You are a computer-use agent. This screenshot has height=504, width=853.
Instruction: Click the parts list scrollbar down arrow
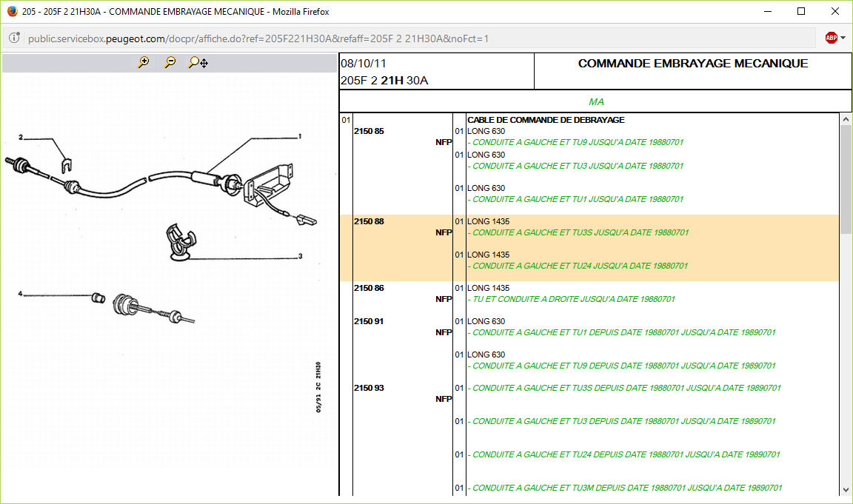(846, 490)
